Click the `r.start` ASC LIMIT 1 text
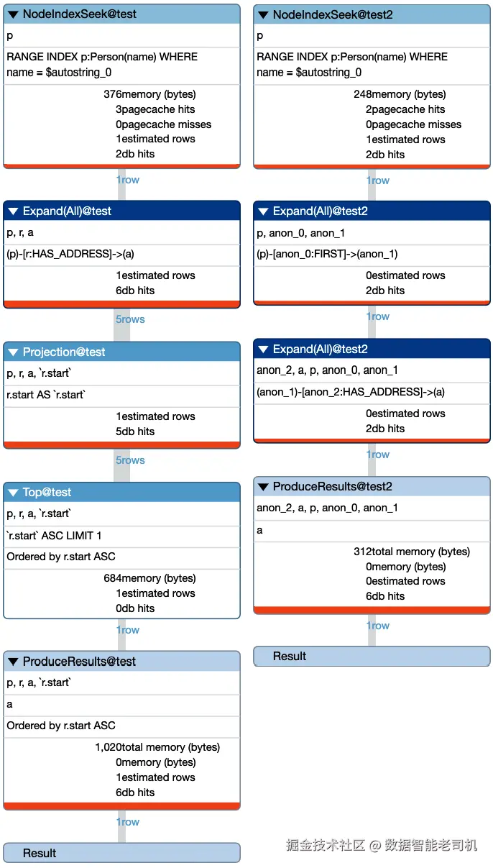The width and height of the screenshot is (493, 868). click(55, 536)
